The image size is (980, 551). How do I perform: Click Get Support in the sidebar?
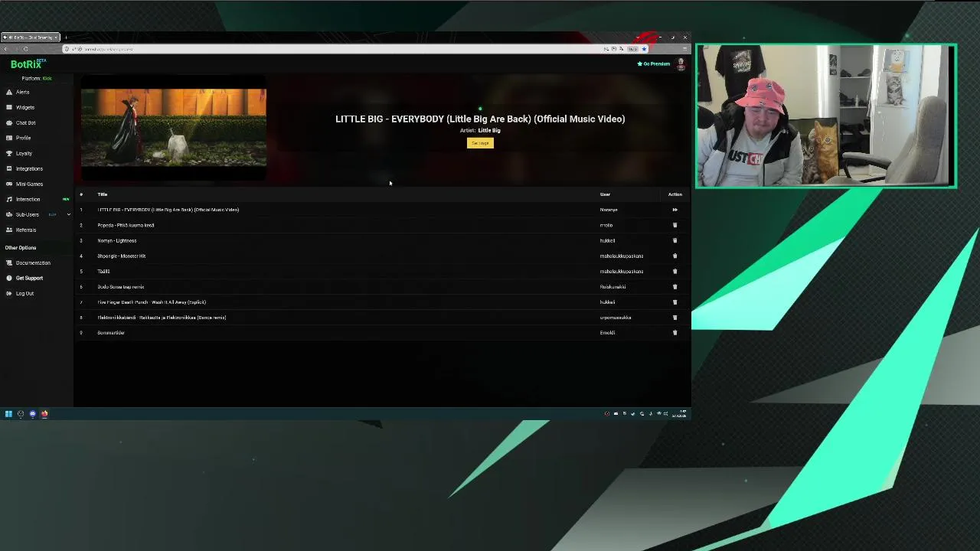[29, 278]
